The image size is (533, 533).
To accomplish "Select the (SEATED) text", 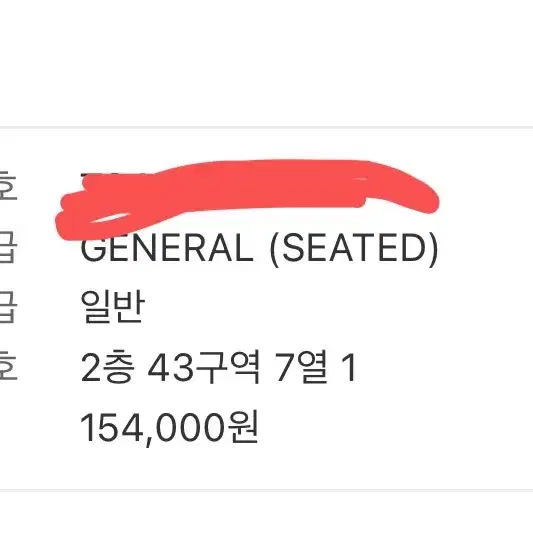I will 354,249.
